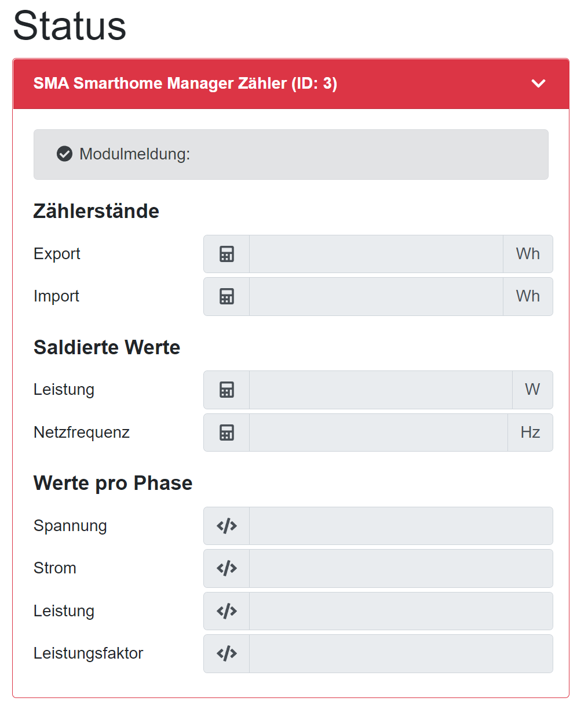
Task: Click the code icon beside Spannung
Action: [x=227, y=526]
